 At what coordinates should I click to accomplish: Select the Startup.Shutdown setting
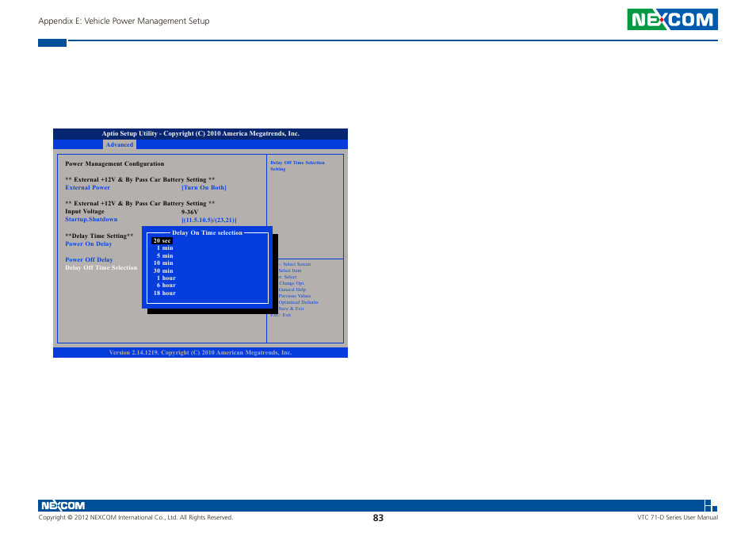(x=91, y=220)
